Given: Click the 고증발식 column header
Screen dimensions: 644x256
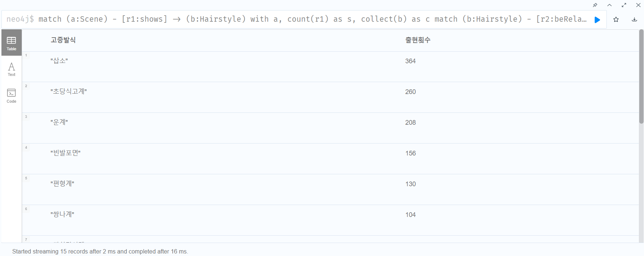Looking at the screenshot, I should click(x=63, y=40).
